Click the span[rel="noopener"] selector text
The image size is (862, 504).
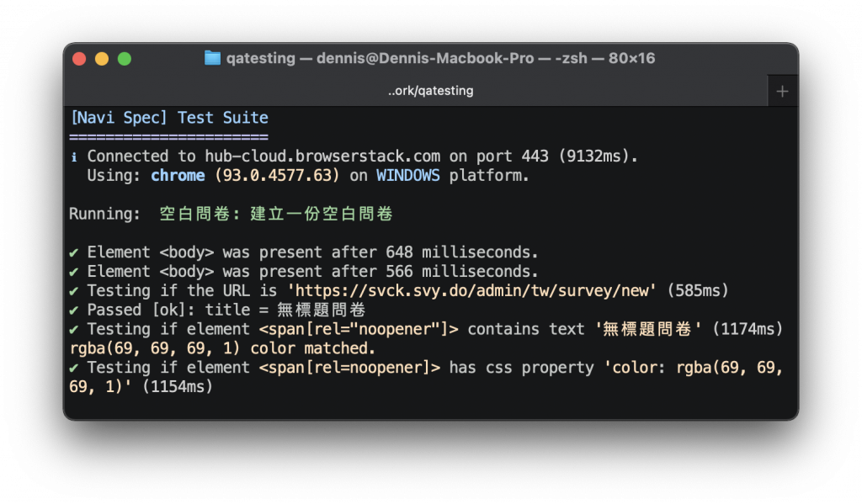[359, 329]
